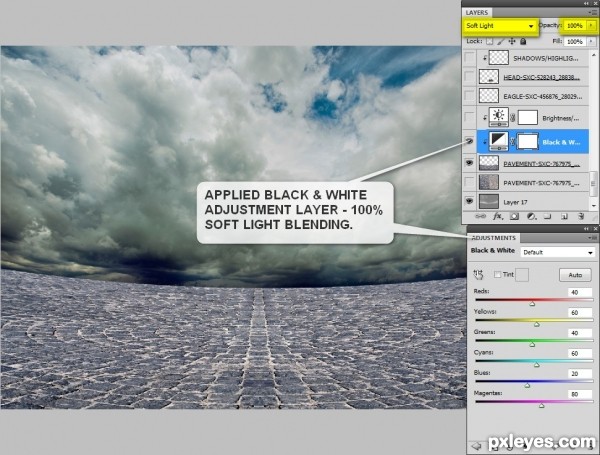Viewport: 600px width, 455px height.
Task: Link layers using the chain icon
Action: tap(480, 217)
